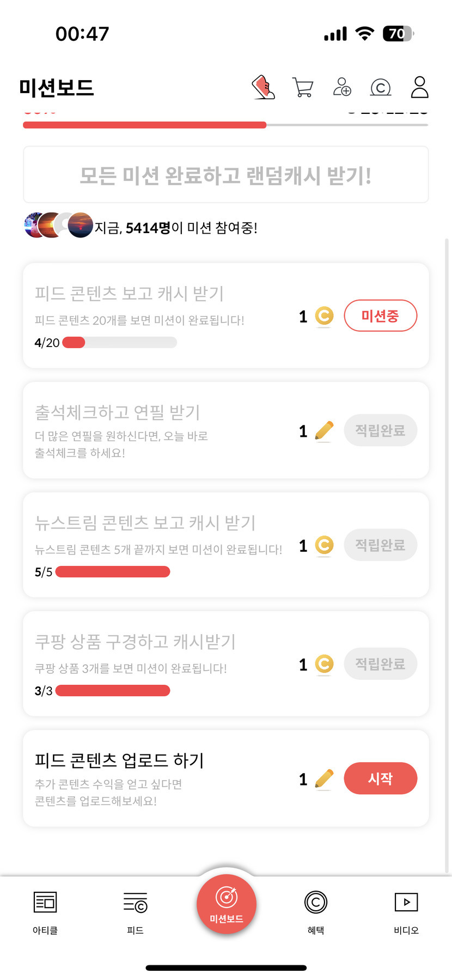452x980 pixels.
Task: Tap the pencil icon in 출석체크 mission
Action: (x=324, y=431)
